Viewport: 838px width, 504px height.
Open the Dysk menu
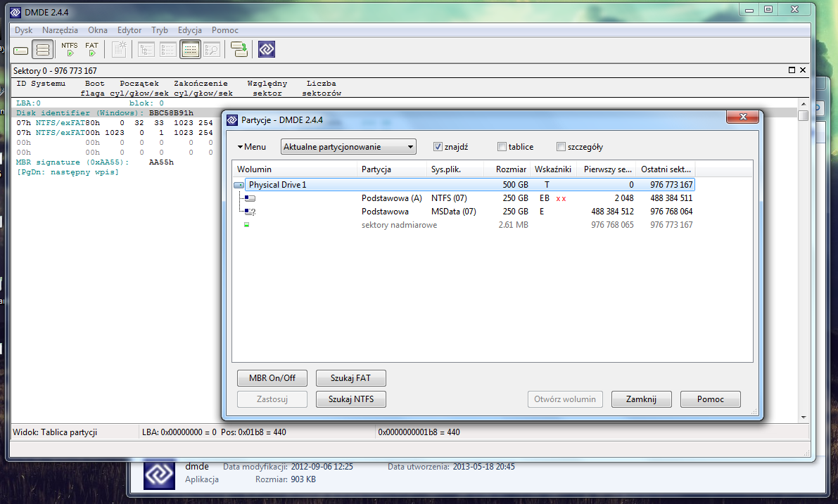23,30
